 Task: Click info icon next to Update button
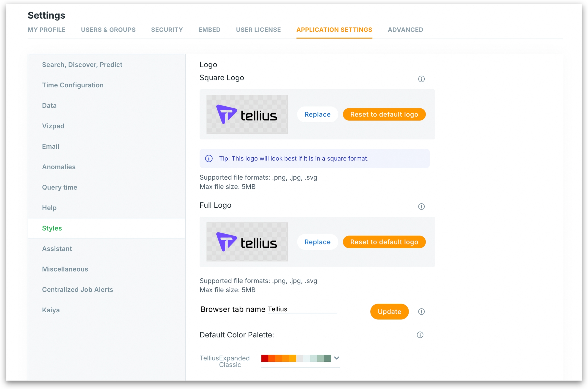tap(421, 311)
